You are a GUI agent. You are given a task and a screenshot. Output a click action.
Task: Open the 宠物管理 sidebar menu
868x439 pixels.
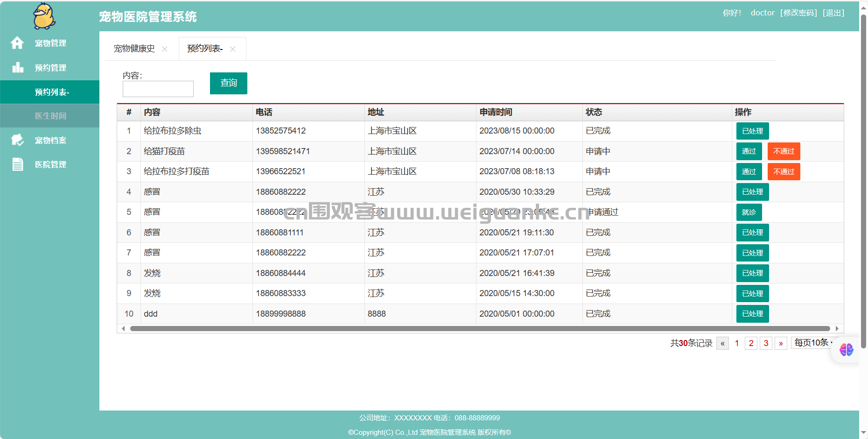[x=49, y=43]
